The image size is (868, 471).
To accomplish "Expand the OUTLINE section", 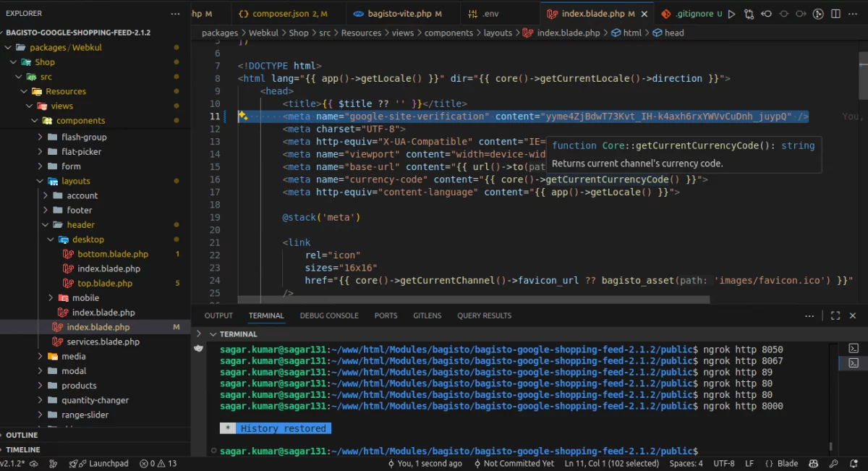I will coord(22,436).
